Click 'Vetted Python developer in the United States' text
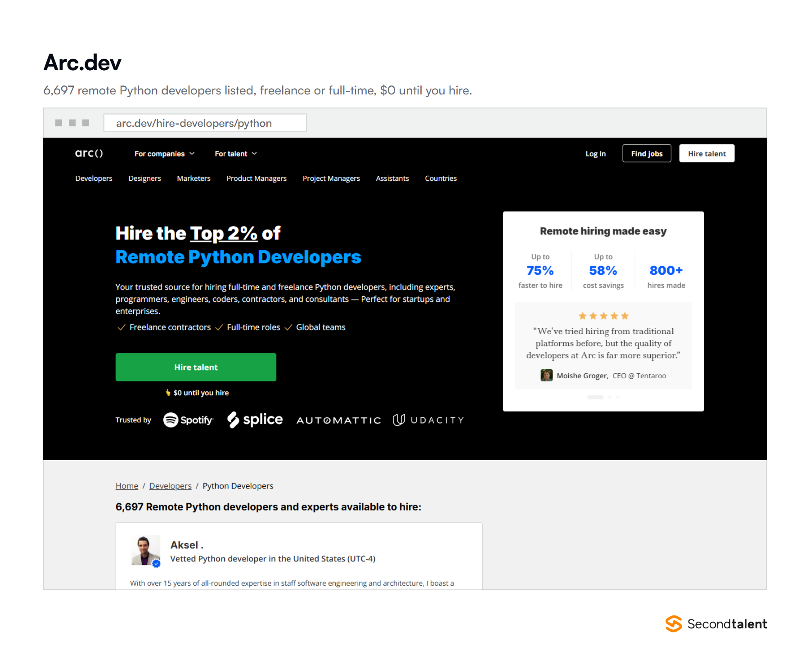Viewport: 810px width, 672px height. tap(273, 559)
